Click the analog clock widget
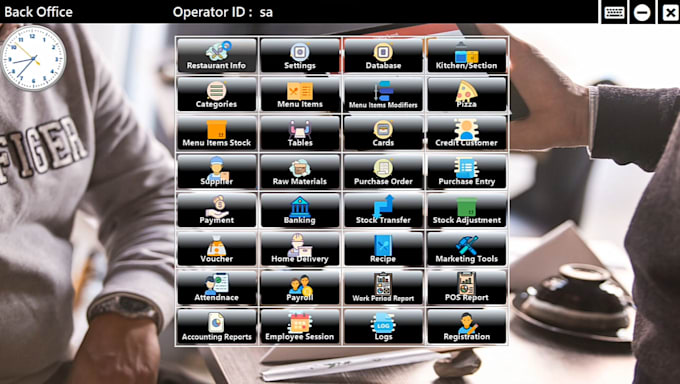The width and height of the screenshot is (680, 384). (33, 58)
